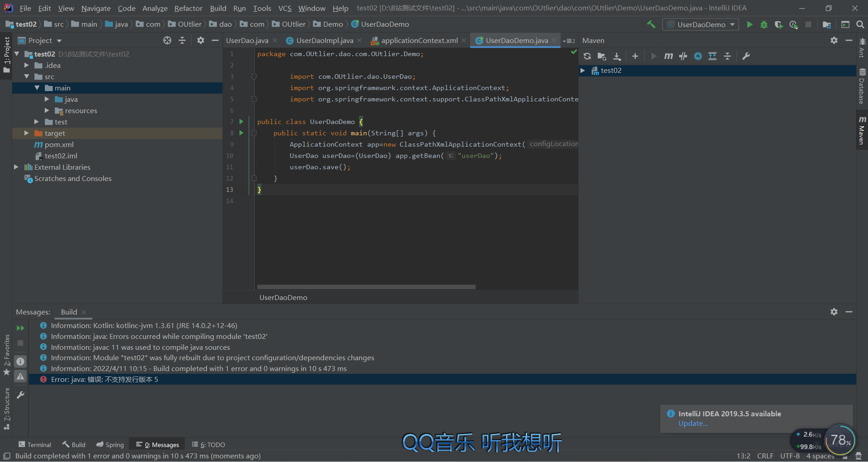The image size is (868, 462).
Task: Collapse all in the Maven panel
Action: [727, 56]
